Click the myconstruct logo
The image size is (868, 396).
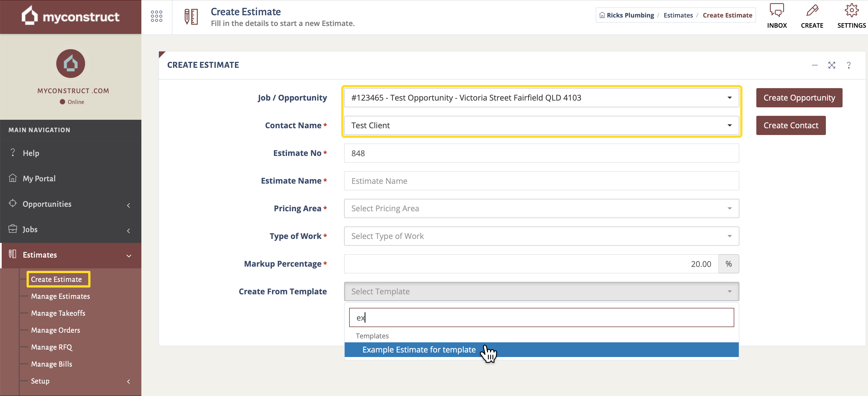[x=70, y=16]
